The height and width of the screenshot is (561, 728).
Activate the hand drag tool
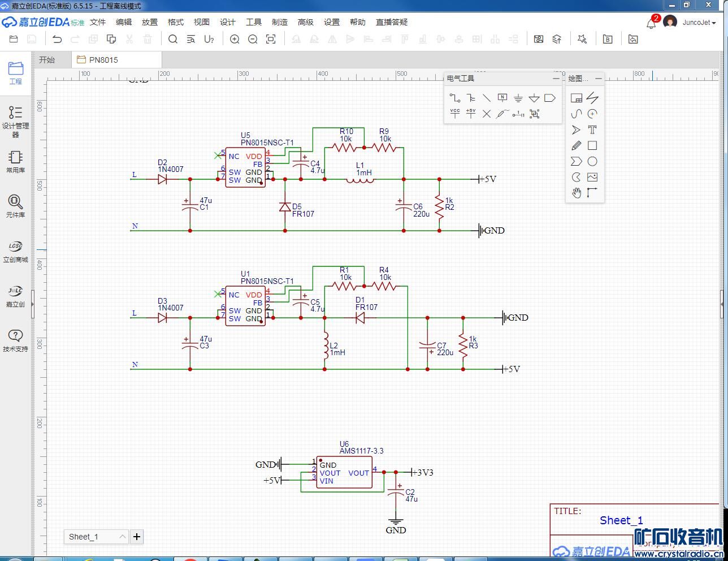pos(576,193)
